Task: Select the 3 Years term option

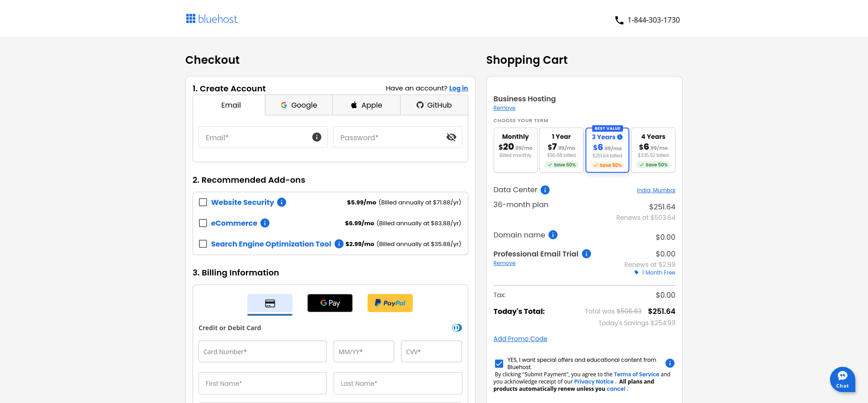Action: tap(607, 150)
